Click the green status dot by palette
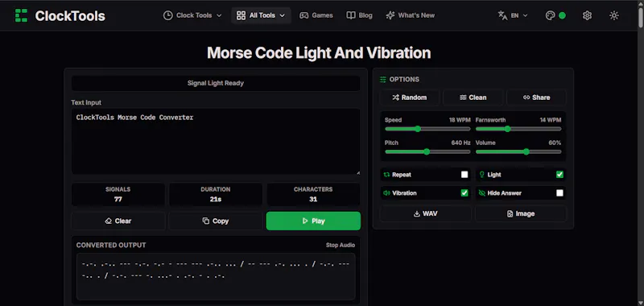Viewport: 644px width, 306px height. tap(562, 15)
